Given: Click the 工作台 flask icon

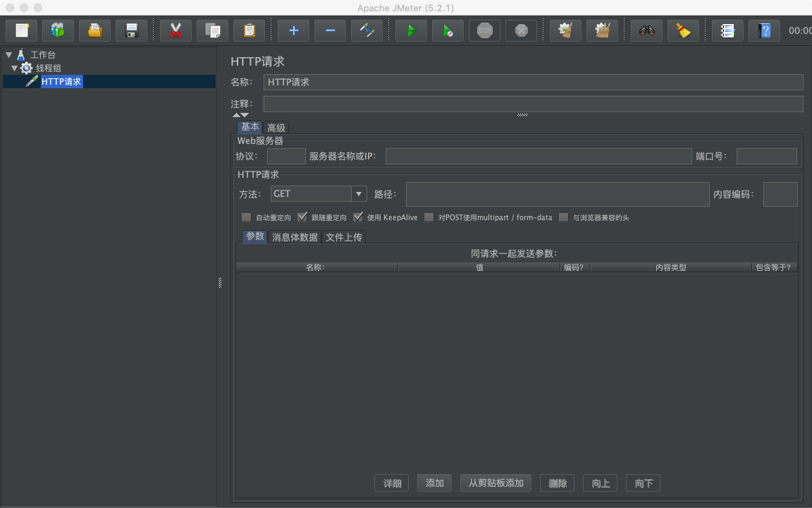Looking at the screenshot, I should tap(20, 54).
